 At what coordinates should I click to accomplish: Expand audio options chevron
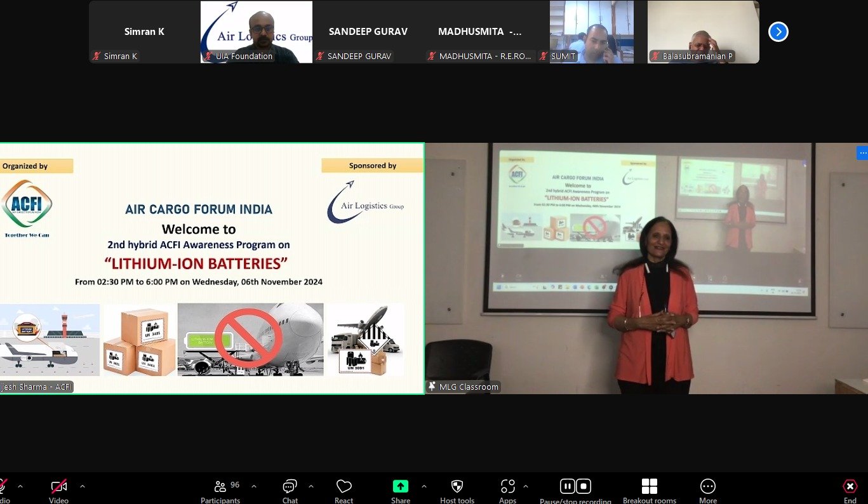pyautogui.click(x=20, y=486)
